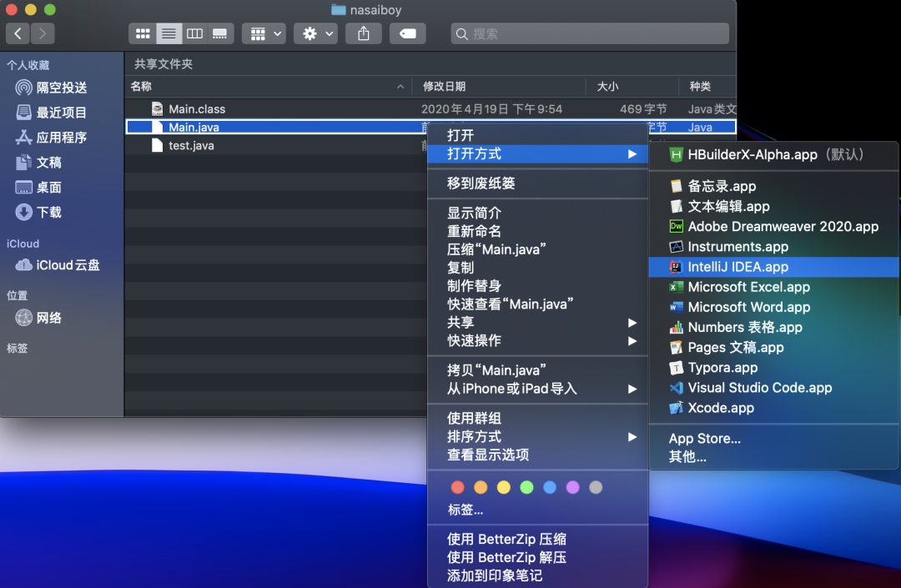Viewport: 901px width, 588px height.
Task: Pick the red tag color swatch
Action: coord(457,487)
